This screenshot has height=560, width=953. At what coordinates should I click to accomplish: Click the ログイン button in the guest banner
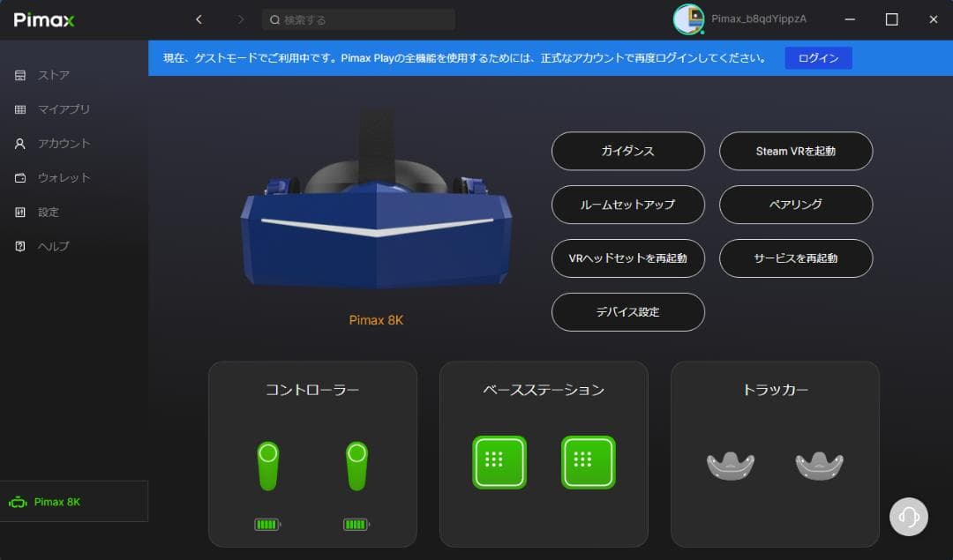[x=818, y=57]
